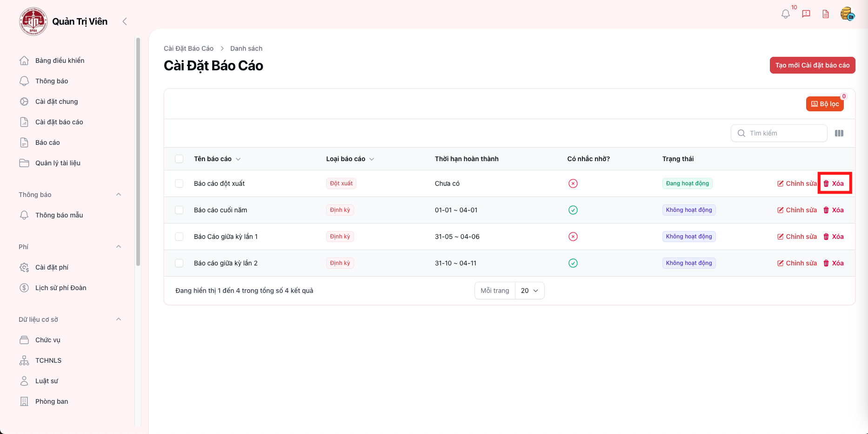Open Bảng điều khiển in the sidebar
The height and width of the screenshot is (434, 868).
point(60,61)
